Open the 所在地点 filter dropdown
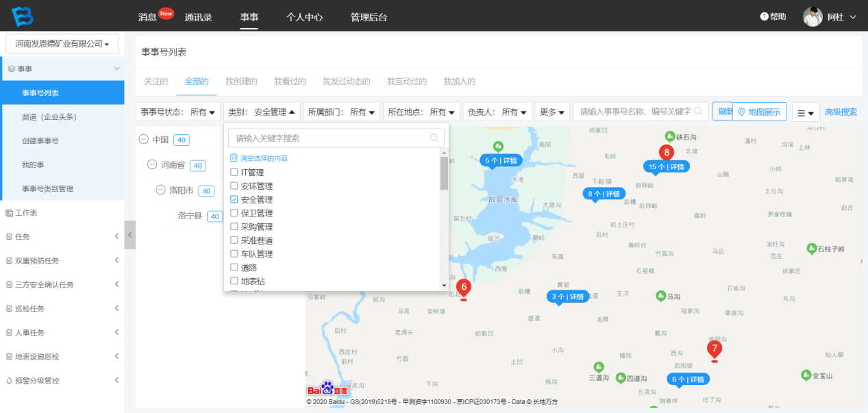868x413 pixels. coord(421,112)
